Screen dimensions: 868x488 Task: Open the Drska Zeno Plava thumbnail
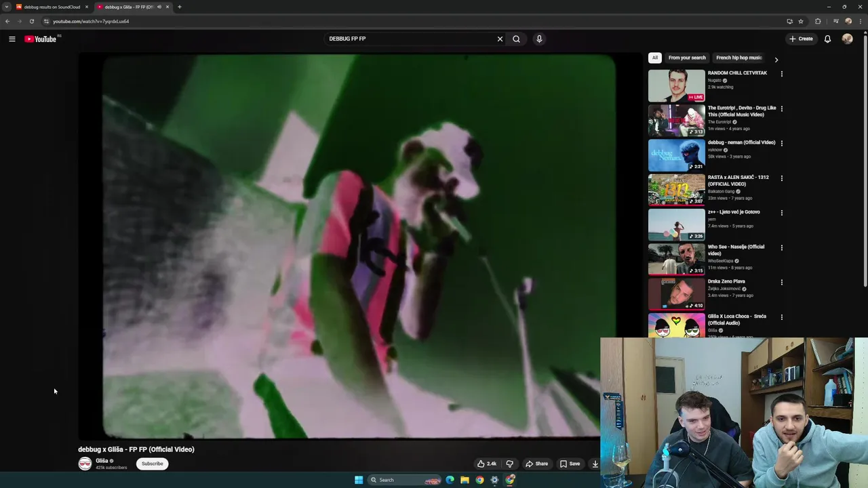pos(676,293)
